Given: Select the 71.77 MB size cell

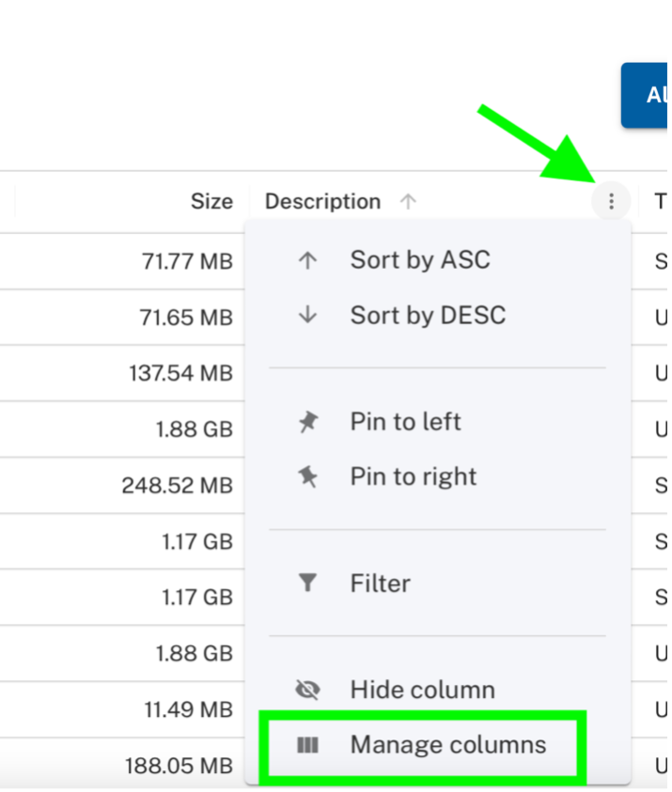Looking at the screenshot, I should (187, 261).
